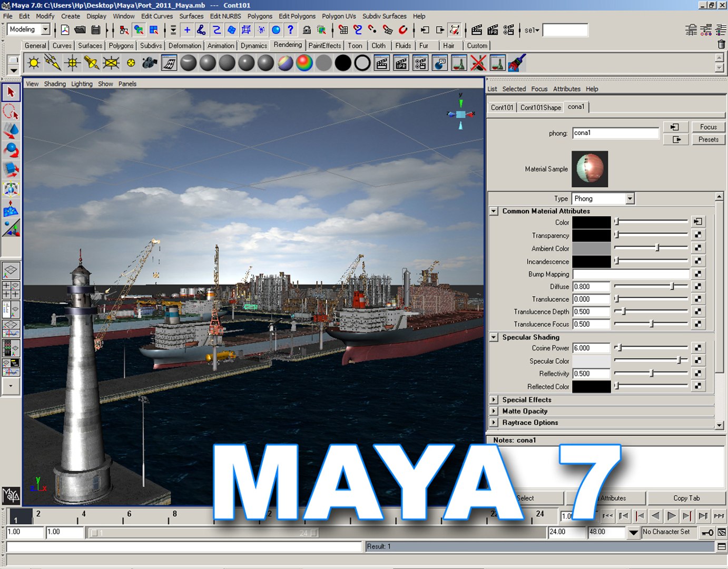
Task: Expand the Matte Opacity section
Action: click(494, 411)
